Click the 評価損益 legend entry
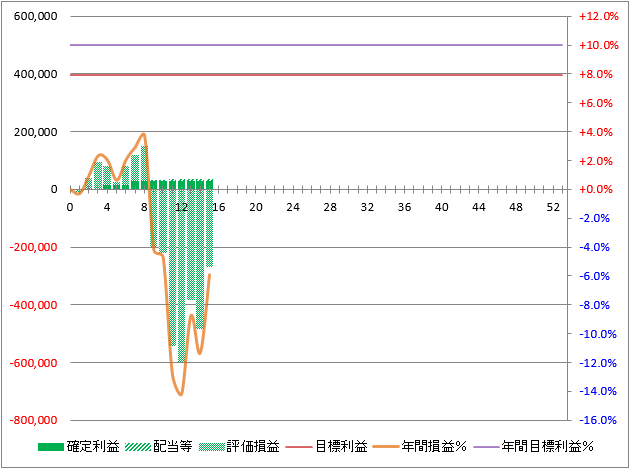630x470 pixels. pyautogui.click(x=239, y=446)
